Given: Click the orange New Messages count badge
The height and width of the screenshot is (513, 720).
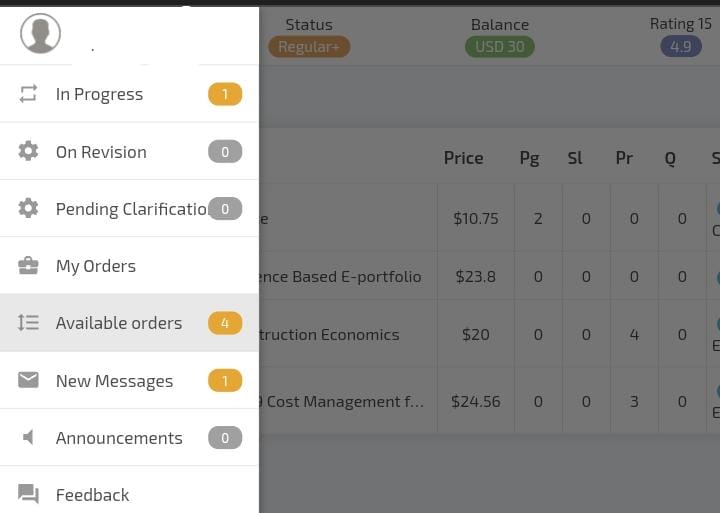Looking at the screenshot, I should coord(225,381).
